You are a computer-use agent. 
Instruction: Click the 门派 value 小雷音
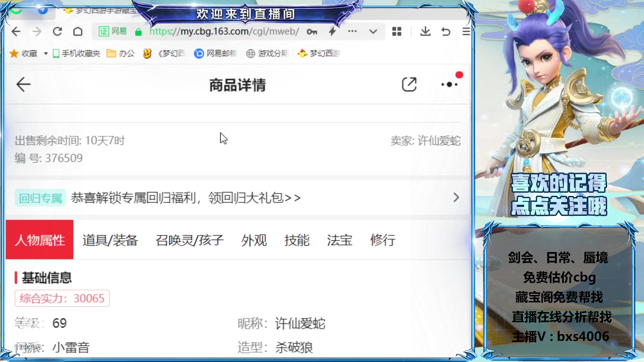click(x=71, y=348)
